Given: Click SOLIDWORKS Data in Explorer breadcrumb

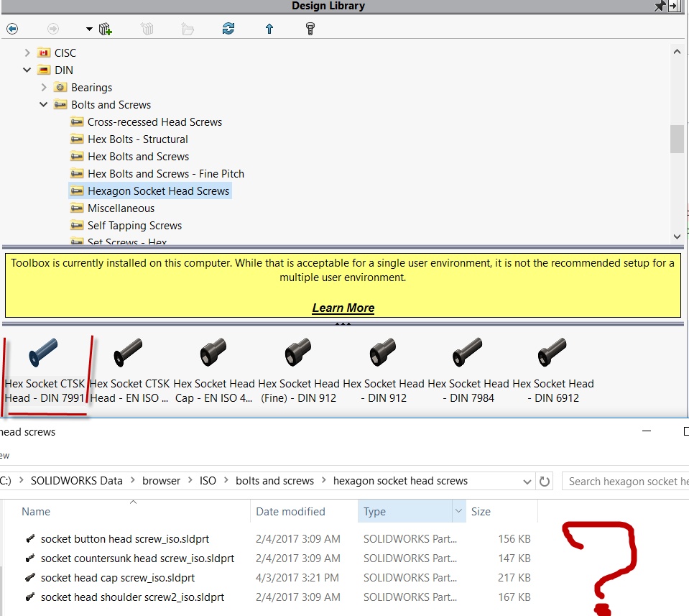Looking at the screenshot, I should coord(76,481).
